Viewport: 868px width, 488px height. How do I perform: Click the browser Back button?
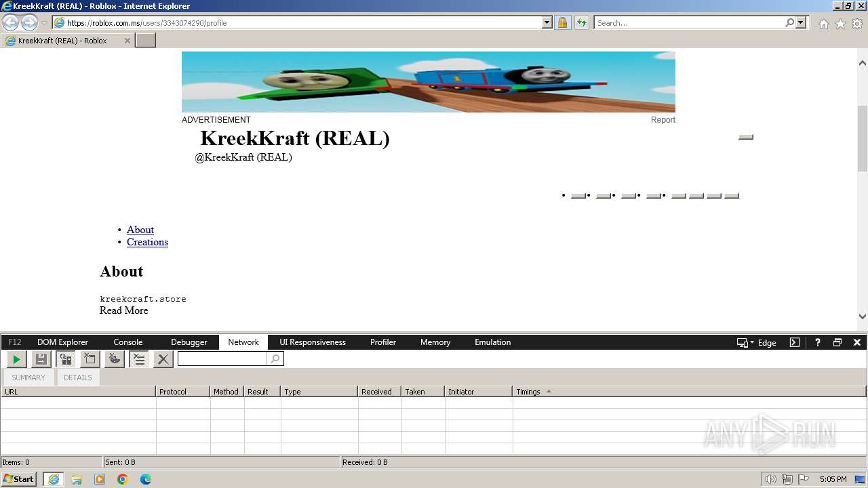tap(11, 22)
